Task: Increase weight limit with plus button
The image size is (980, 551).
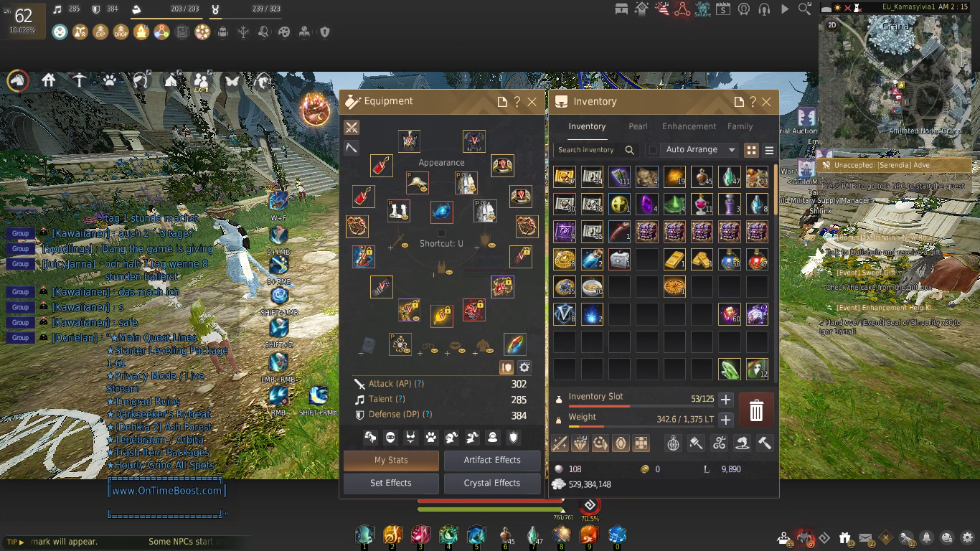Action: point(725,420)
